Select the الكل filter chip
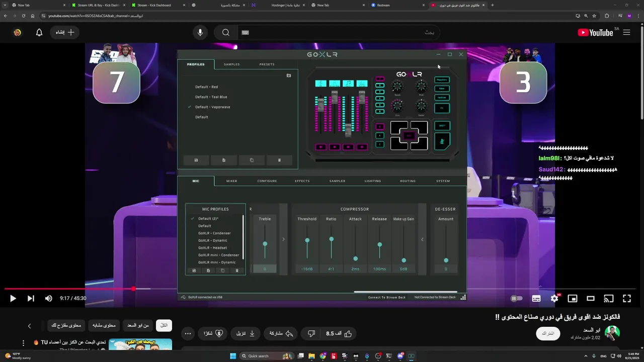This screenshot has width=644, height=362. (x=164, y=325)
